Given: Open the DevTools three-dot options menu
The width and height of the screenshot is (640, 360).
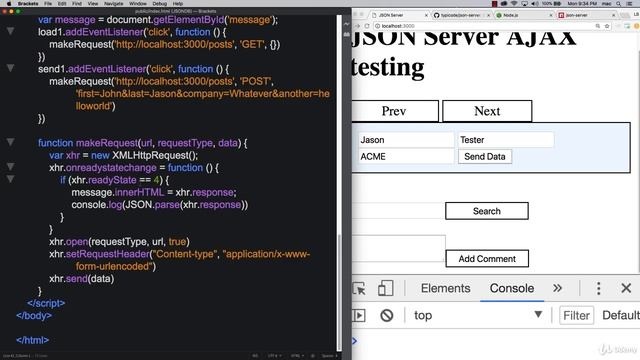Looking at the screenshot, I should 599,288.
